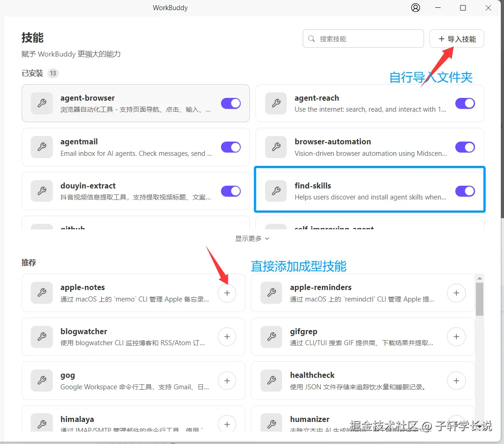This screenshot has width=504, height=444.
Task: Open the douyin-extract skill title
Action: (88, 186)
